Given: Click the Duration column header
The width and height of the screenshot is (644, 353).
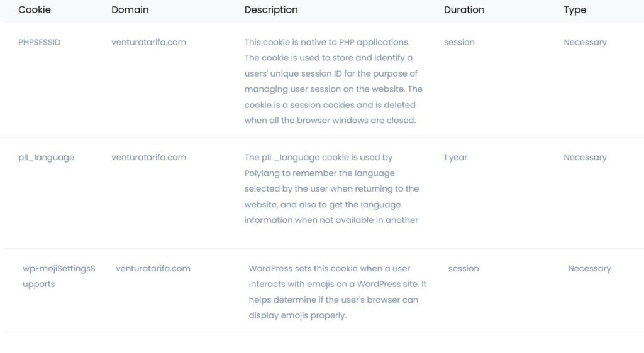Looking at the screenshot, I should 464,9.
